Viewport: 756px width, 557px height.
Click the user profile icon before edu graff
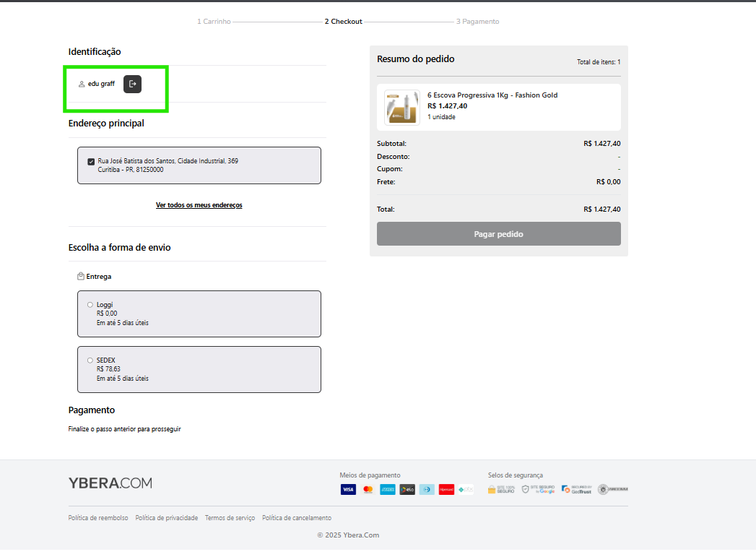pyautogui.click(x=82, y=84)
